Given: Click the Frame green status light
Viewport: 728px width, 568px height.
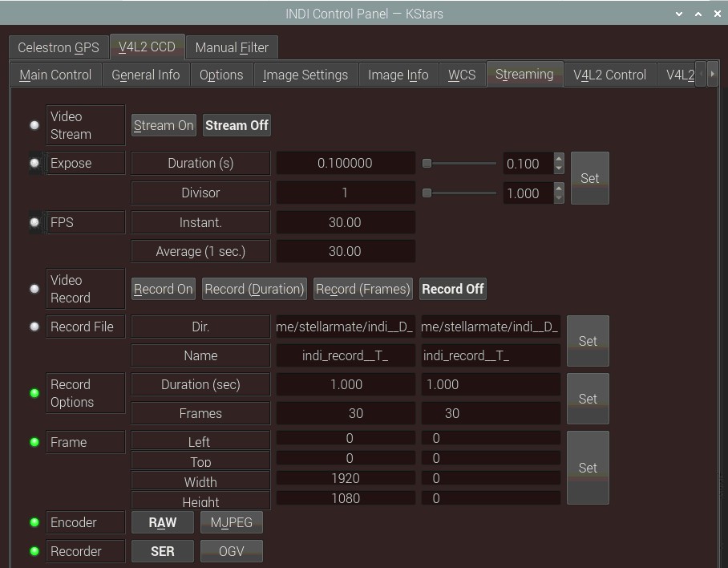Looking at the screenshot, I should pos(34,442).
